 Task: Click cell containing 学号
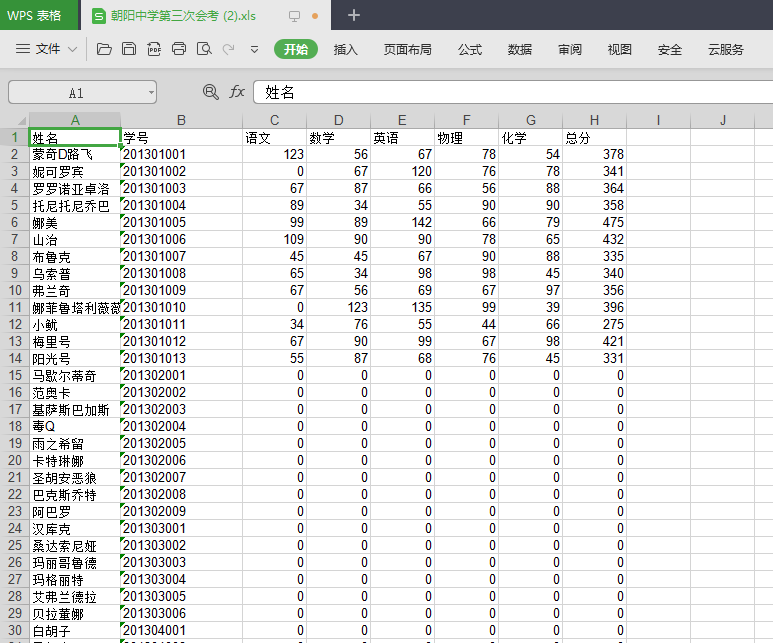[181, 138]
